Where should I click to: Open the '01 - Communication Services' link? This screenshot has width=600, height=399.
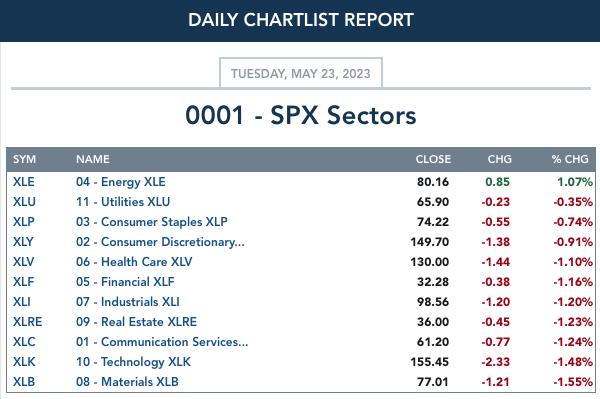[x=162, y=342]
